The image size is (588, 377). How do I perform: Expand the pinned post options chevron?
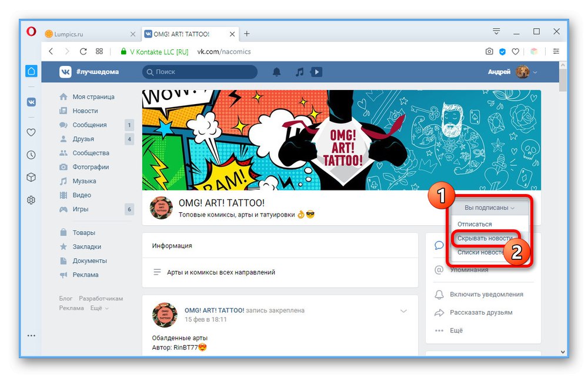[x=403, y=311]
